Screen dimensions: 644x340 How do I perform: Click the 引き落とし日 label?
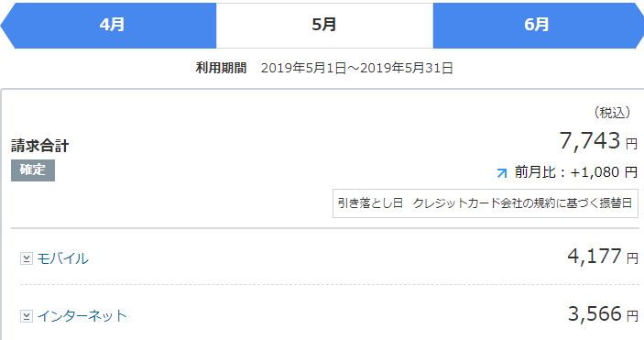click(370, 203)
